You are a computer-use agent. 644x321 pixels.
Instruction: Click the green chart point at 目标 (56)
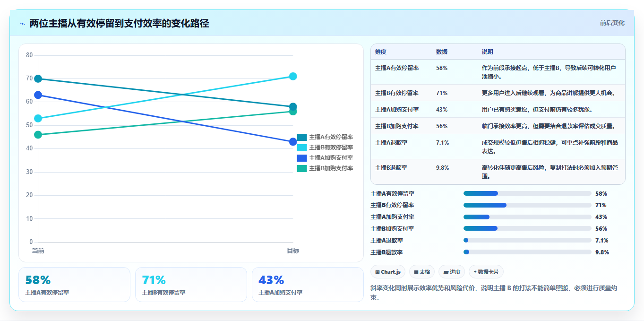pyautogui.click(x=293, y=112)
